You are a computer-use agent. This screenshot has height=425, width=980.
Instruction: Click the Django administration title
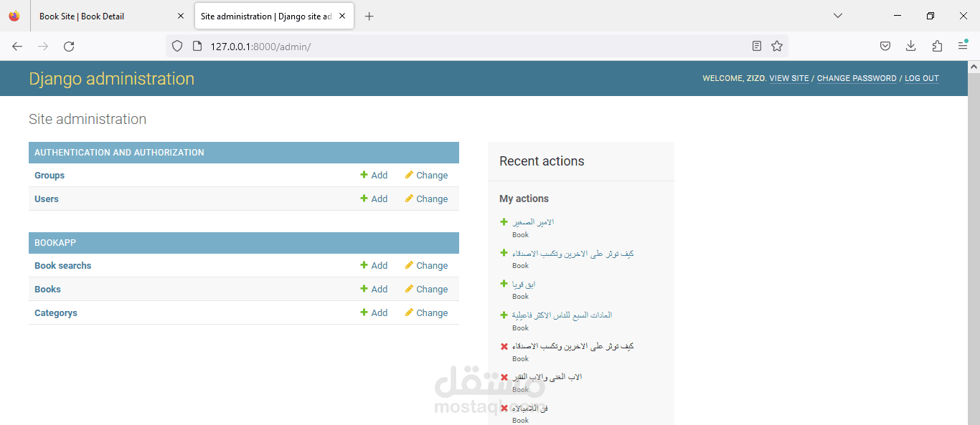111,79
